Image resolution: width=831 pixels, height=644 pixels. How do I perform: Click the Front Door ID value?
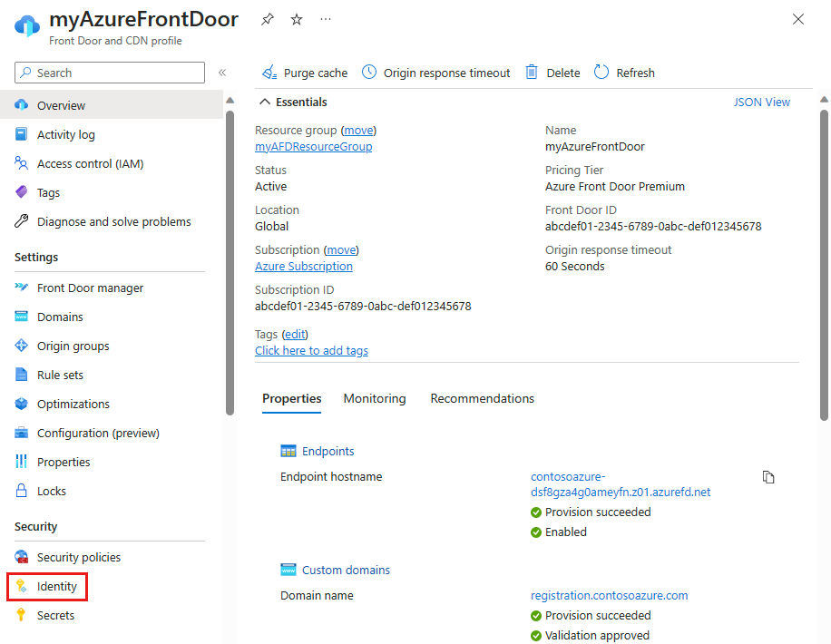point(653,227)
